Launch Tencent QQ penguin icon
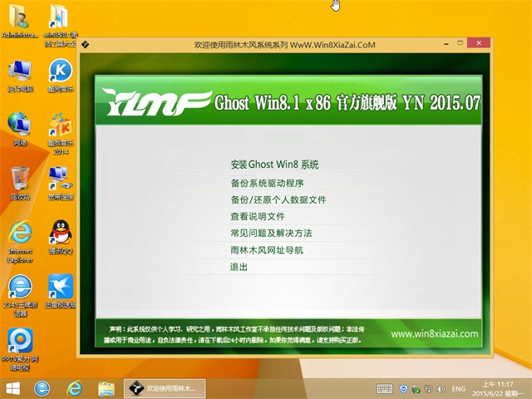 60,233
